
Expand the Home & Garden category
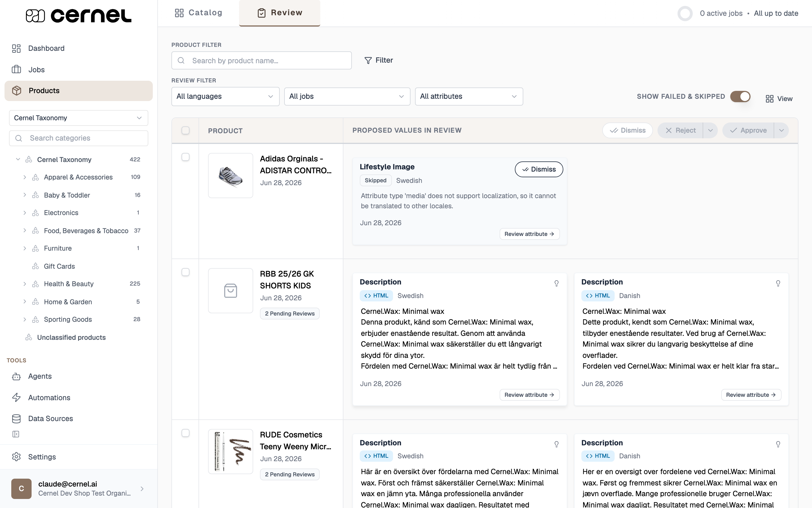coord(25,302)
